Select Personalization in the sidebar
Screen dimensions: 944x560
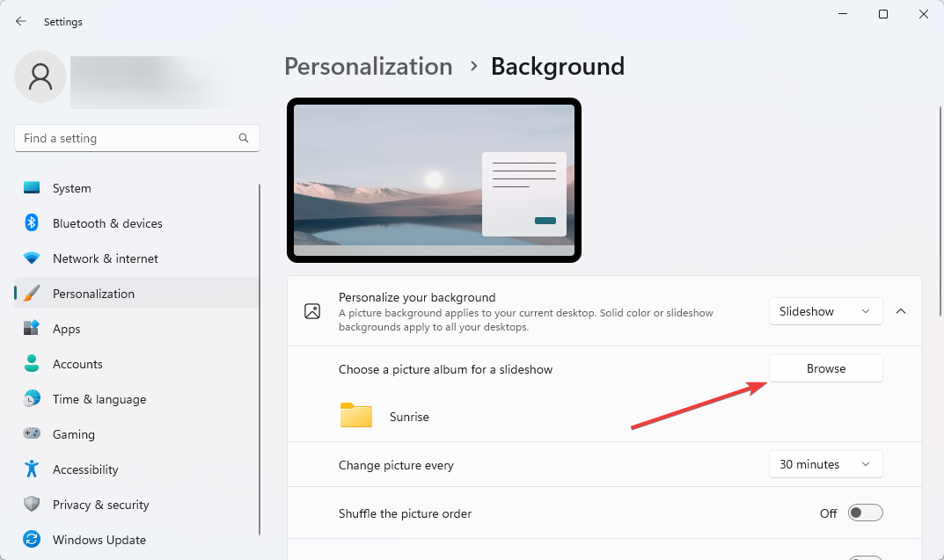click(x=136, y=294)
